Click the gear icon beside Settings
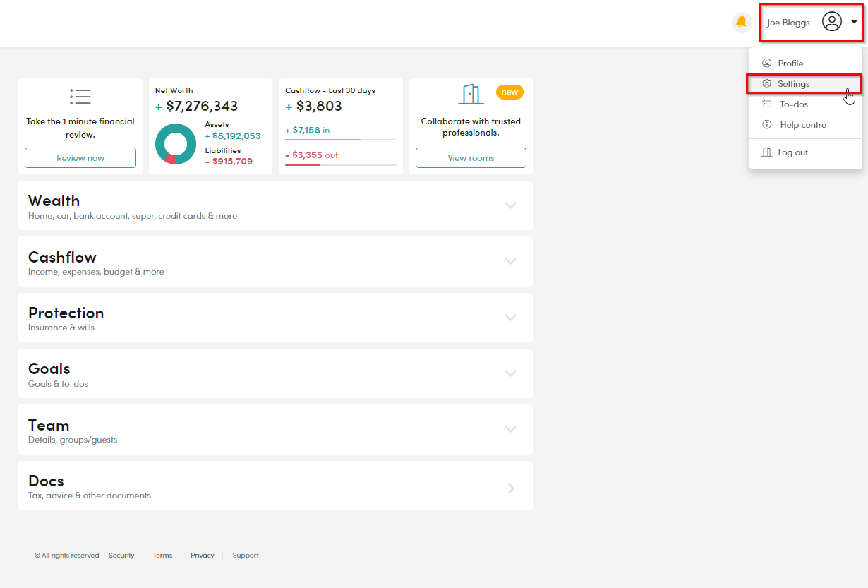868x588 pixels. 767,84
